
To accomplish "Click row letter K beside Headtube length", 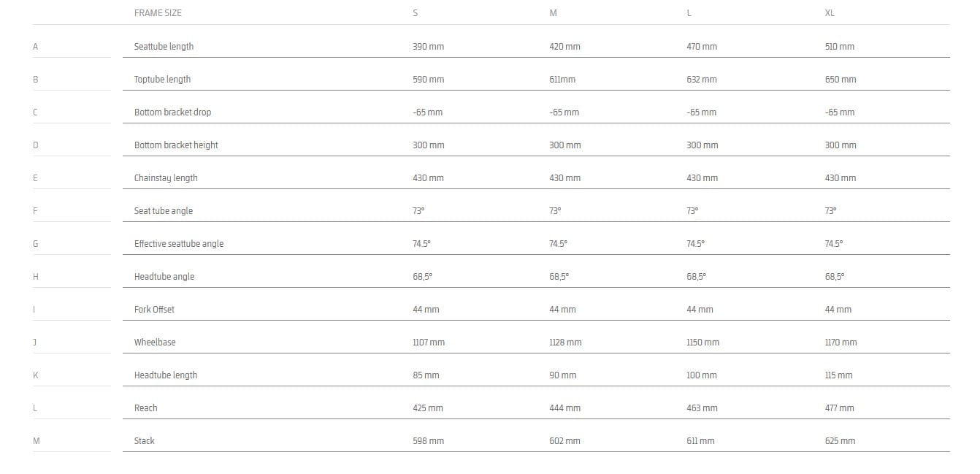I will (35, 375).
